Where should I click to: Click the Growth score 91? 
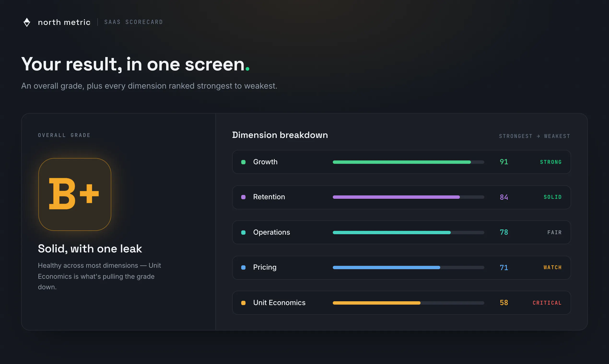(x=504, y=162)
